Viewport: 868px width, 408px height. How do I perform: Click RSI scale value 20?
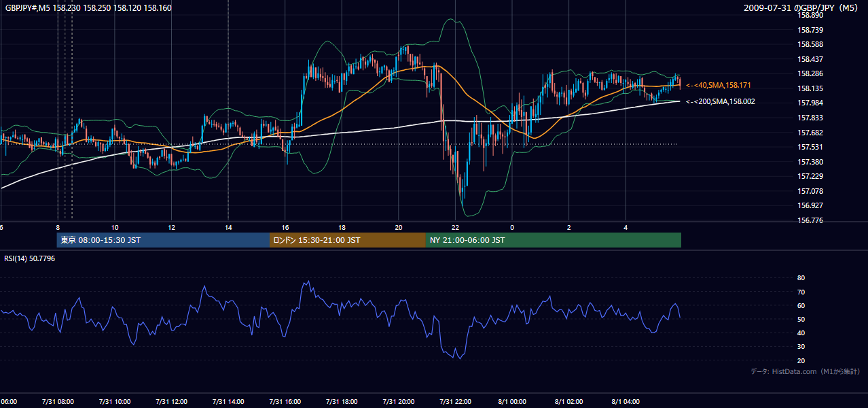pyautogui.click(x=801, y=360)
